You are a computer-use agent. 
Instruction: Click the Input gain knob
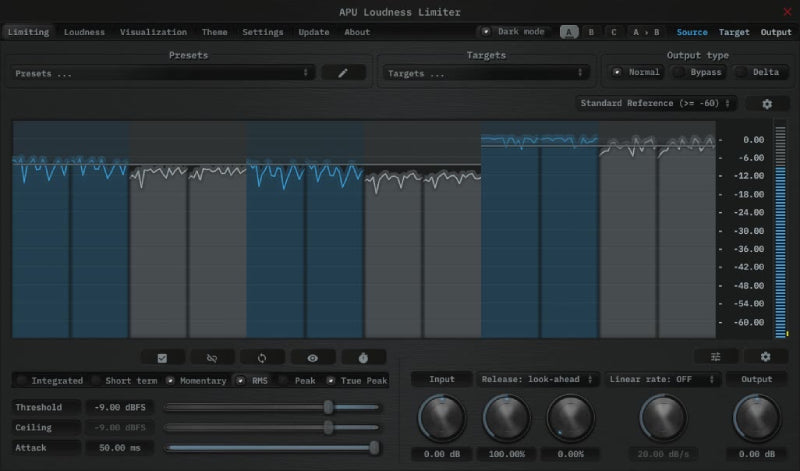(442, 418)
